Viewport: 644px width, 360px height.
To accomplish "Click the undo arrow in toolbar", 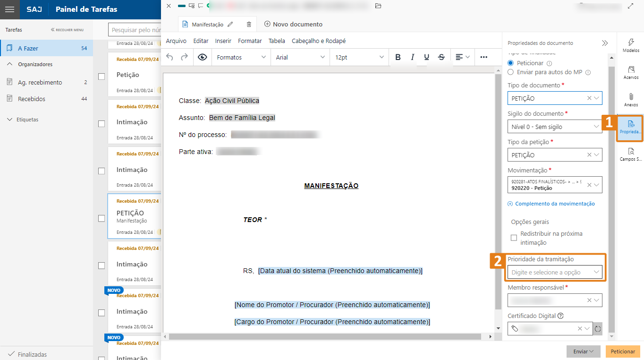I will tap(170, 57).
